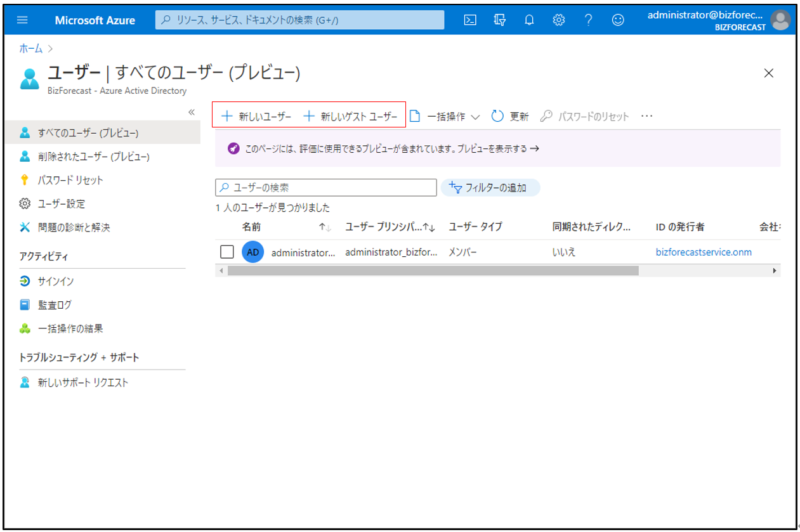
Task: Click the horizontal scrollbar of the user table
Action: coord(433,271)
